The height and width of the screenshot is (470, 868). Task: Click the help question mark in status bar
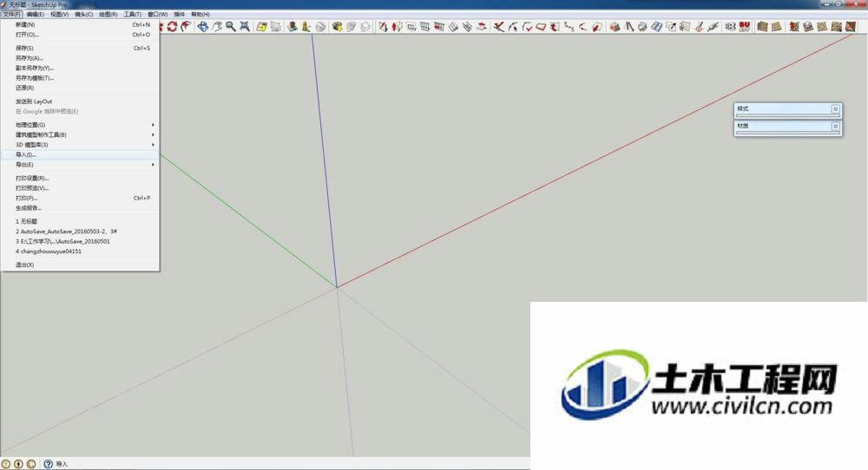point(48,464)
